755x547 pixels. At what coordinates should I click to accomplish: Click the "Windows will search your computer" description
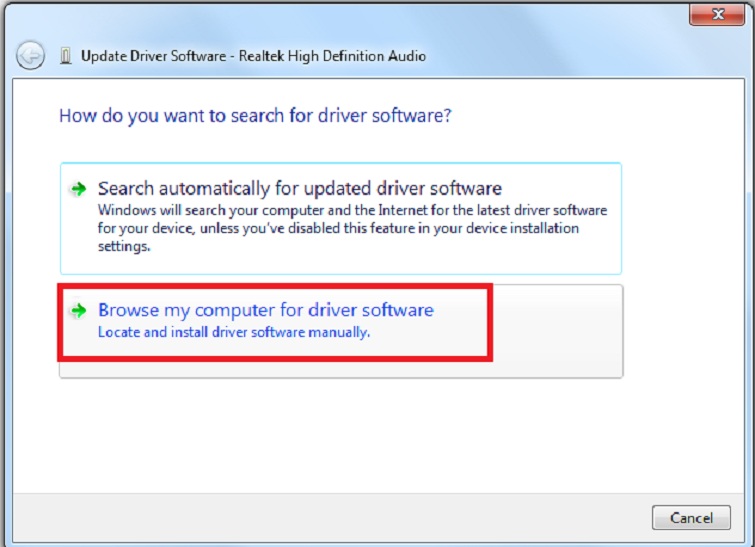pos(352,211)
